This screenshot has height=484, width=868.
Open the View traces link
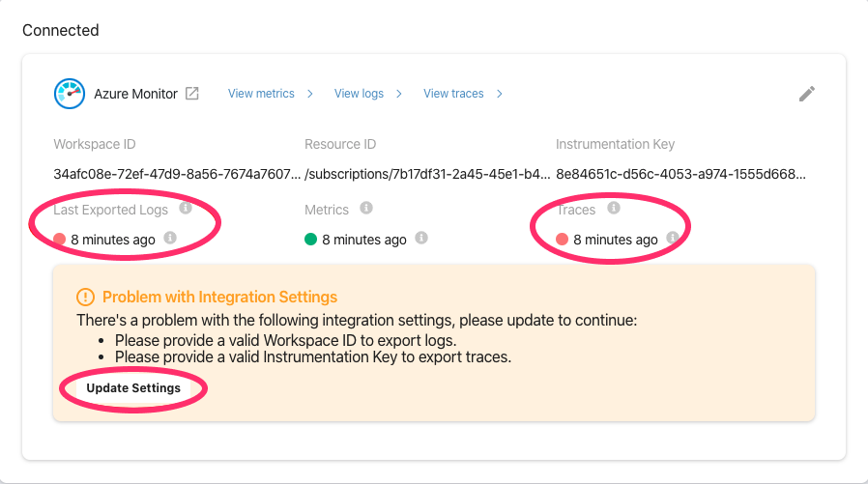[x=453, y=94]
